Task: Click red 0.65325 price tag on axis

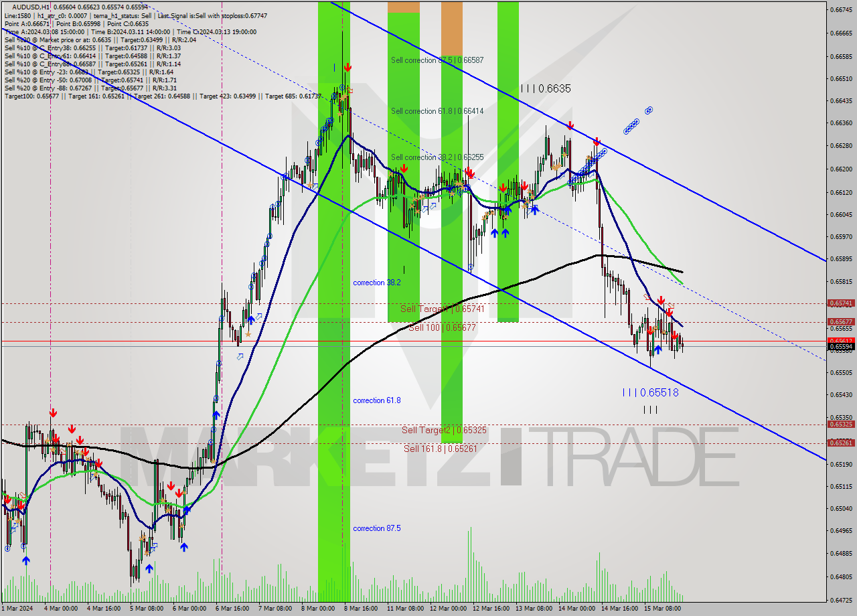Action: tap(842, 424)
